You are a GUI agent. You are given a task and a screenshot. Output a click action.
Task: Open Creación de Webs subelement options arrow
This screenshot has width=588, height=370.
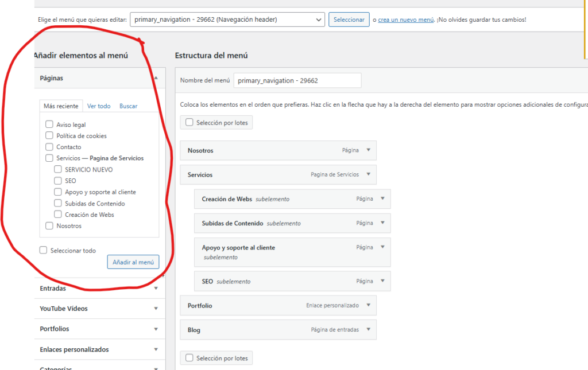click(382, 199)
